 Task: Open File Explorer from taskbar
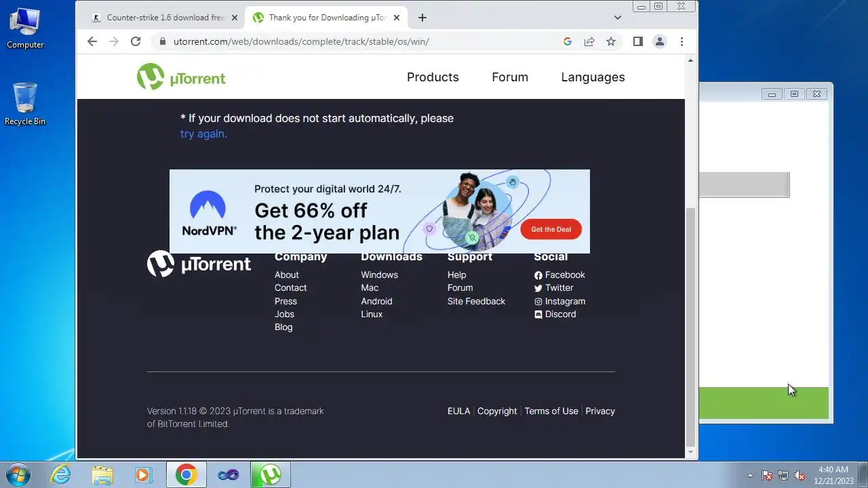(102, 474)
